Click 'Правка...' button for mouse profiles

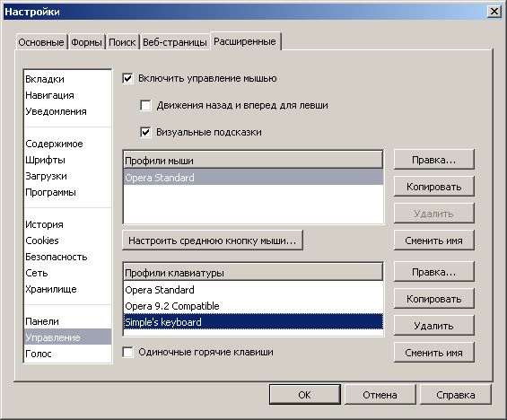click(434, 160)
